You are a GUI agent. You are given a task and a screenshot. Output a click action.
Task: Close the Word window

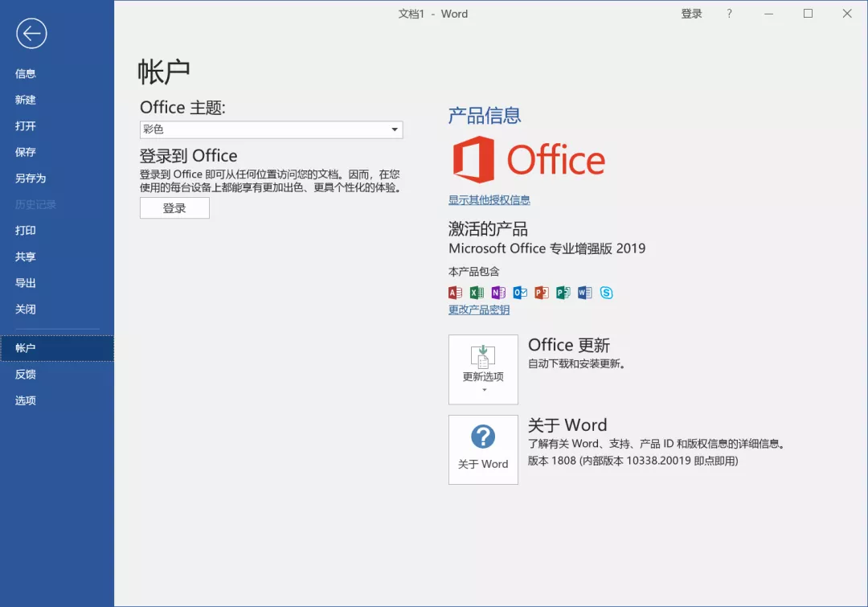point(847,14)
